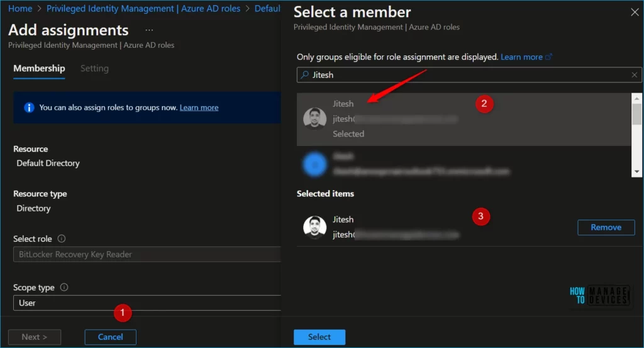Screen dimensions: 644x348
Task: Open Privileged Identity Management breadcrumb link
Action: pyautogui.click(x=143, y=9)
